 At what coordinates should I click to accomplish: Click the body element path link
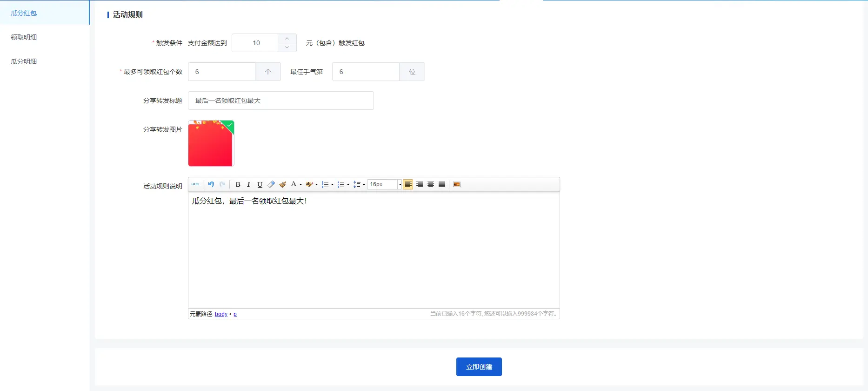(221, 314)
